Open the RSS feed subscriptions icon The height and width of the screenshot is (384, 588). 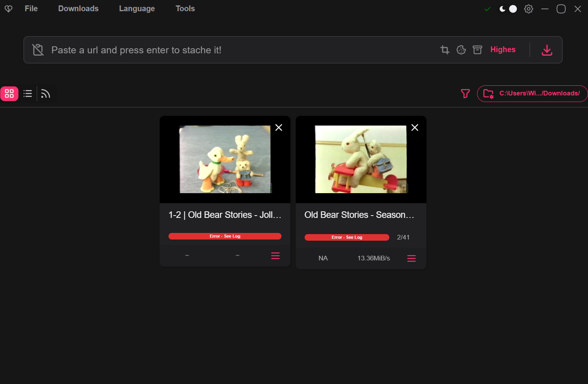pyautogui.click(x=46, y=93)
